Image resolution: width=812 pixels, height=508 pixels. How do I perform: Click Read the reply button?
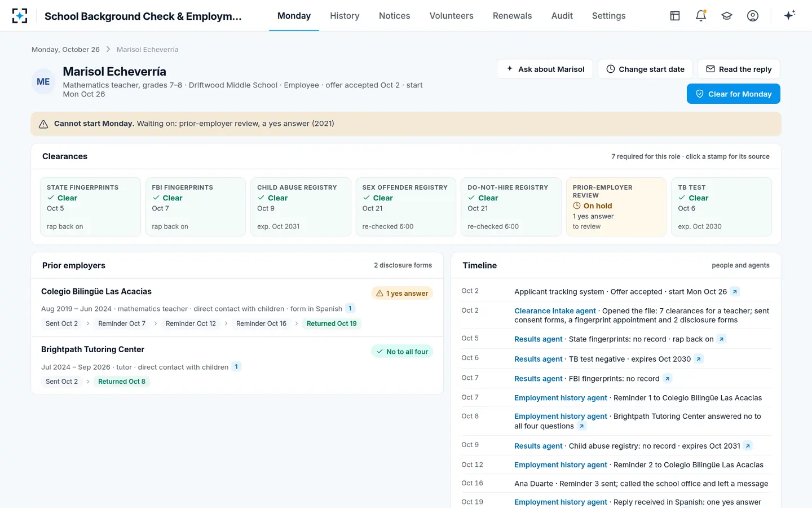pos(739,69)
